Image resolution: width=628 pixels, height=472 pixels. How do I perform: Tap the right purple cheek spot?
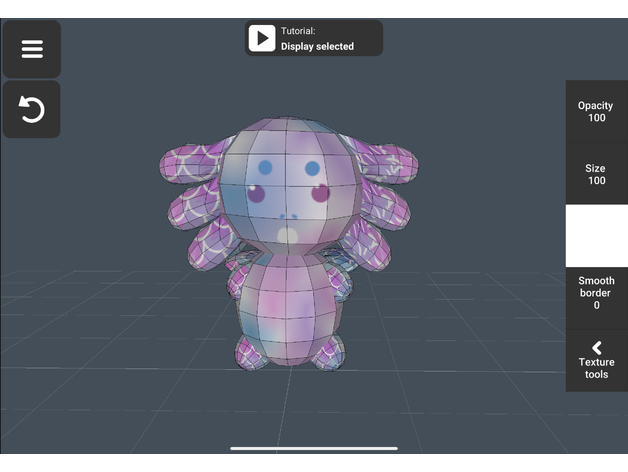(321, 194)
